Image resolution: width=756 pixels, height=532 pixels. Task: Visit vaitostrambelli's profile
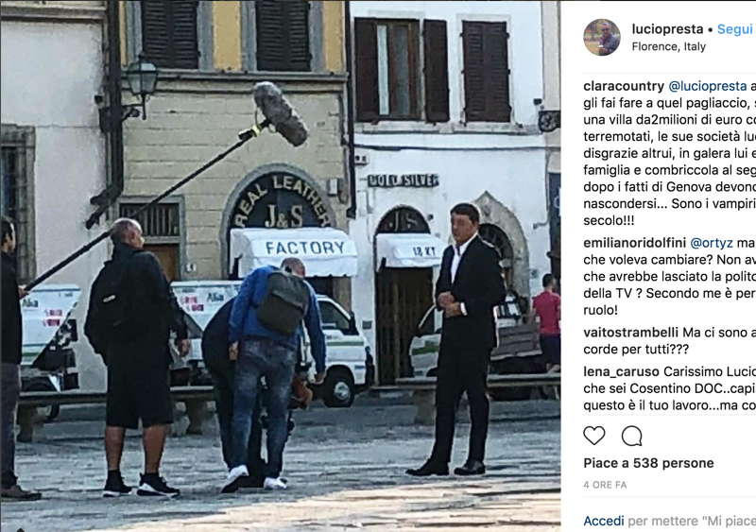pos(630,333)
